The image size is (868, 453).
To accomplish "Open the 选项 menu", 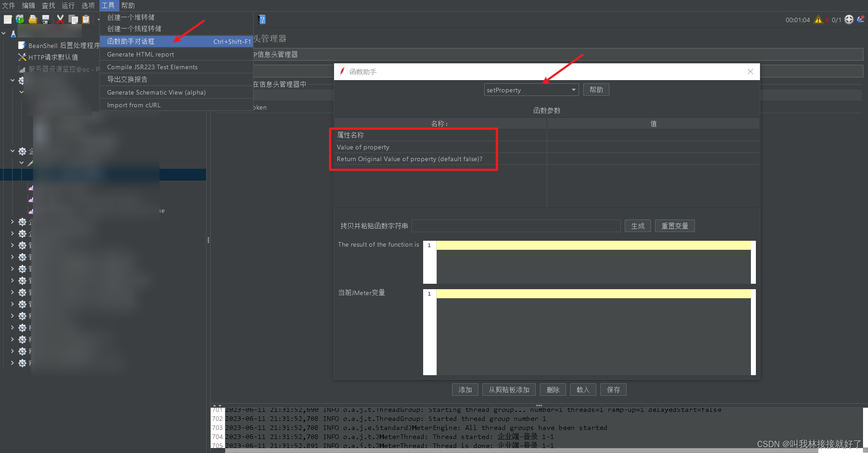I will point(88,5).
